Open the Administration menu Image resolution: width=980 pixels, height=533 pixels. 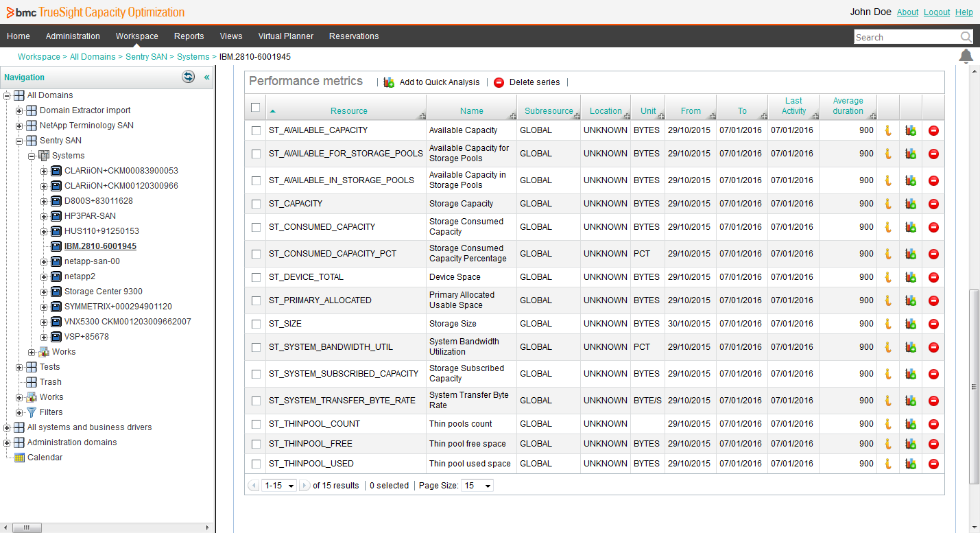(x=73, y=36)
